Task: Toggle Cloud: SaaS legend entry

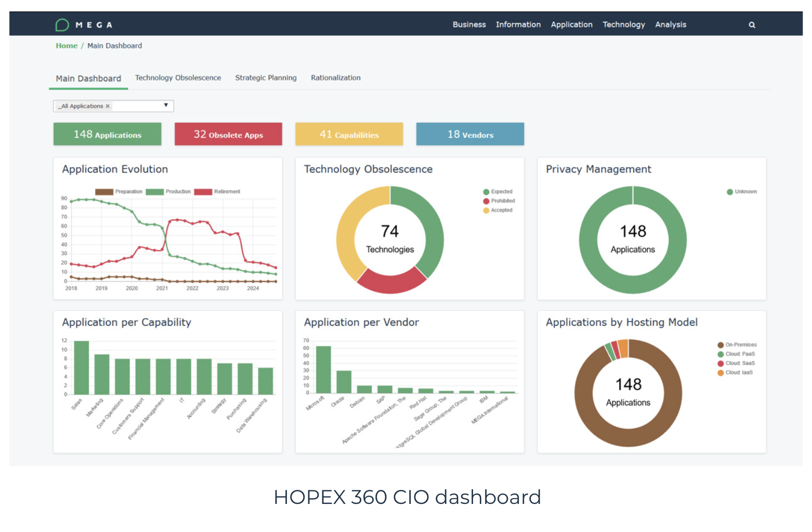Action: pyautogui.click(x=736, y=364)
